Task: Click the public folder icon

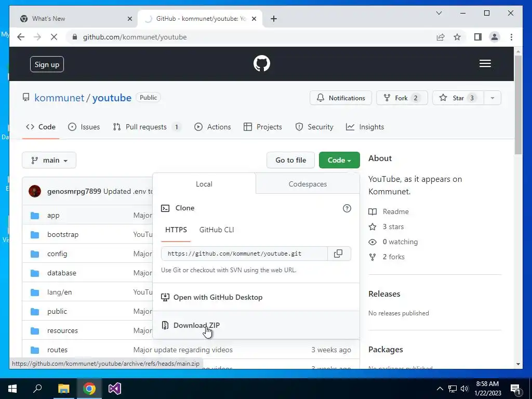Action: click(35, 312)
